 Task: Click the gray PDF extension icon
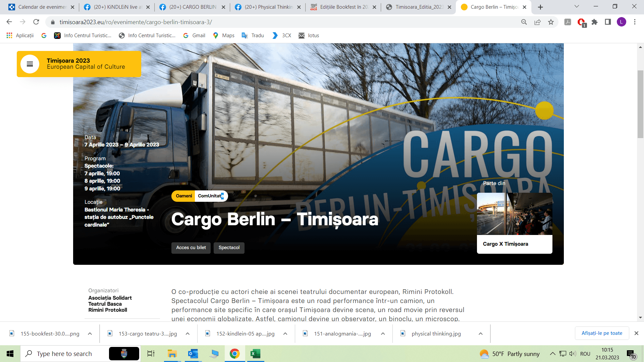(568, 22)
